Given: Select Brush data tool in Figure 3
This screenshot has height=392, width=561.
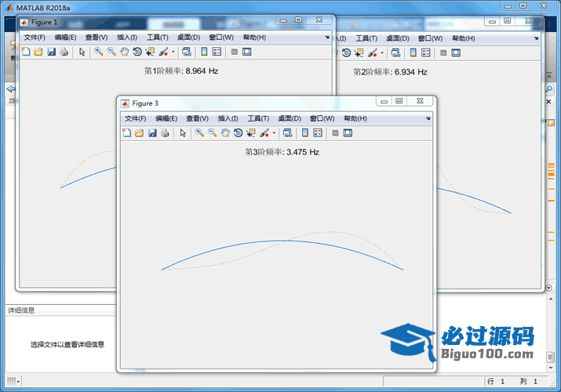Looking at the screenshot, I should click(x=264, y=133).
